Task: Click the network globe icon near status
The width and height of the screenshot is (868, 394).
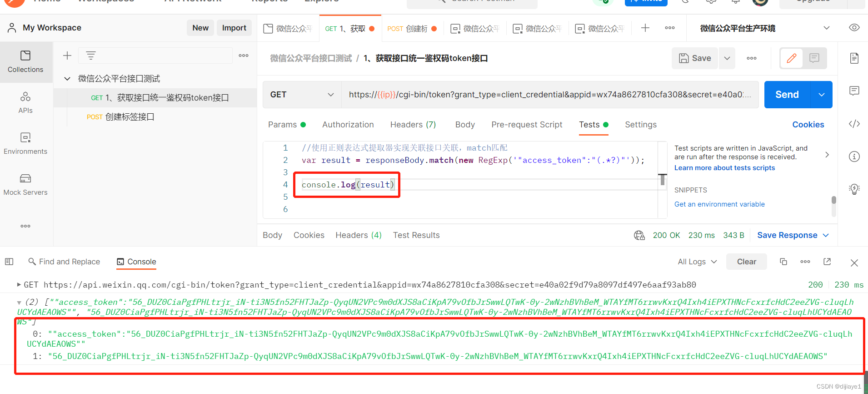Action: point(639,235)
